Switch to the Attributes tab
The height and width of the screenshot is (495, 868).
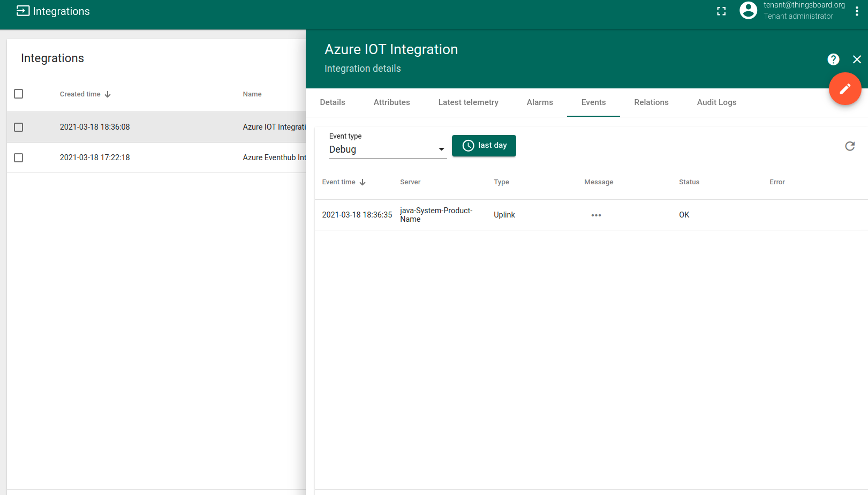pos(391,102)
